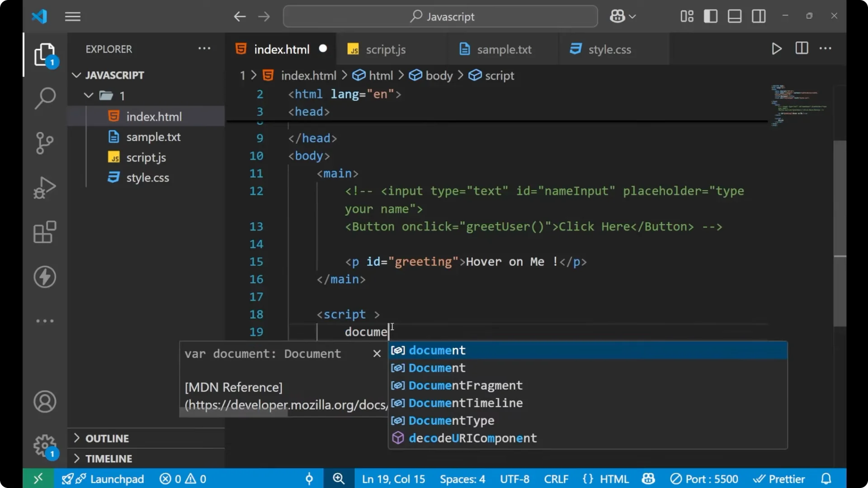Screen dimensions: 868x488
Task: Open the Extensions view
Action: point(44,232)
